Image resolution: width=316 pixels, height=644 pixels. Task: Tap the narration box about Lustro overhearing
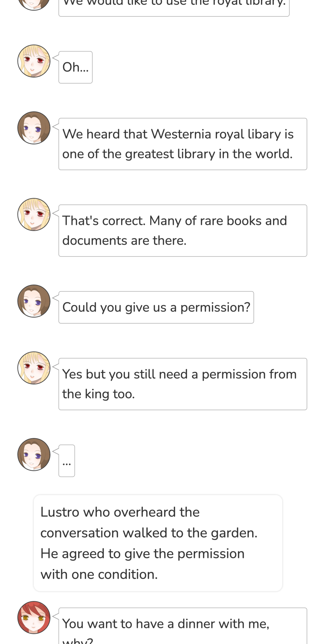(x=158, y=543)
